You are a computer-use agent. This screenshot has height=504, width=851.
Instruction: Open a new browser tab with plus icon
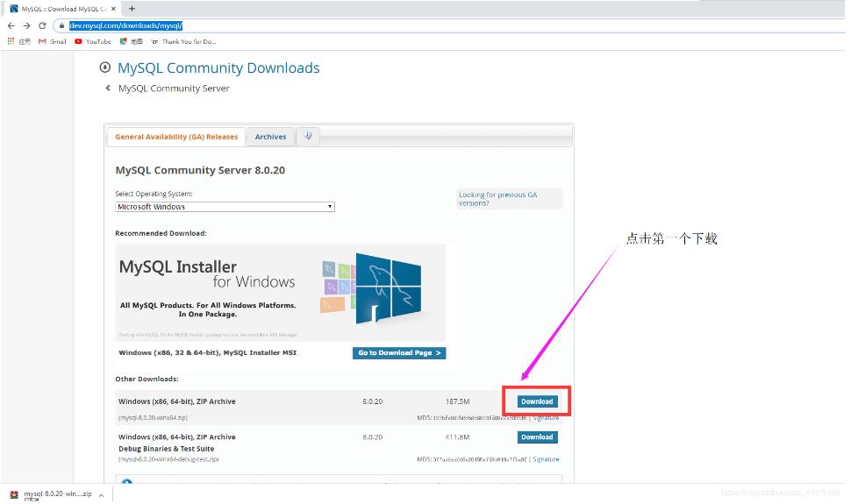pos(132,9)
